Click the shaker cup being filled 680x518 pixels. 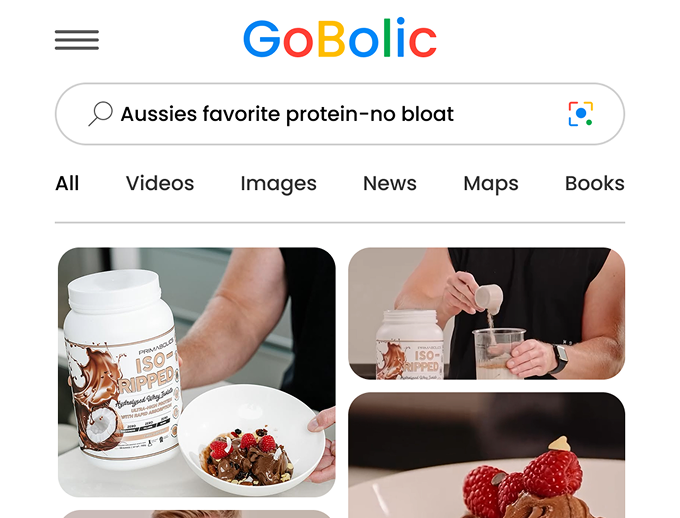[498, 354]
